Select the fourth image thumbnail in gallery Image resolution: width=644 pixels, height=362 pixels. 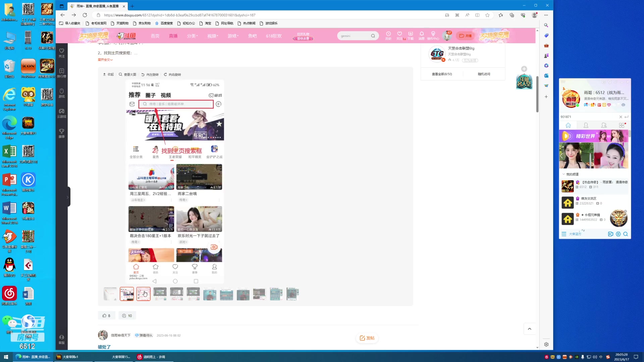pos(160,294)
